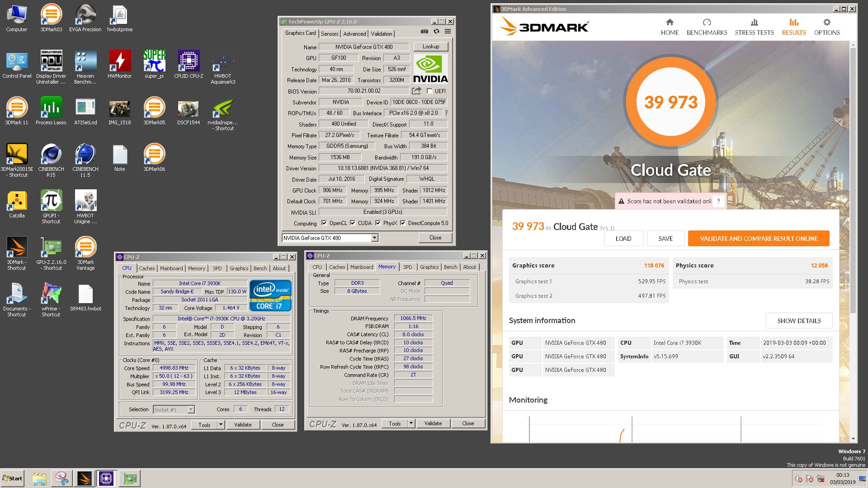The width and height of the screenshot is (868, 488).
Task: Open the 389483.hwbot file on desktop
Action: pos(85,297)
